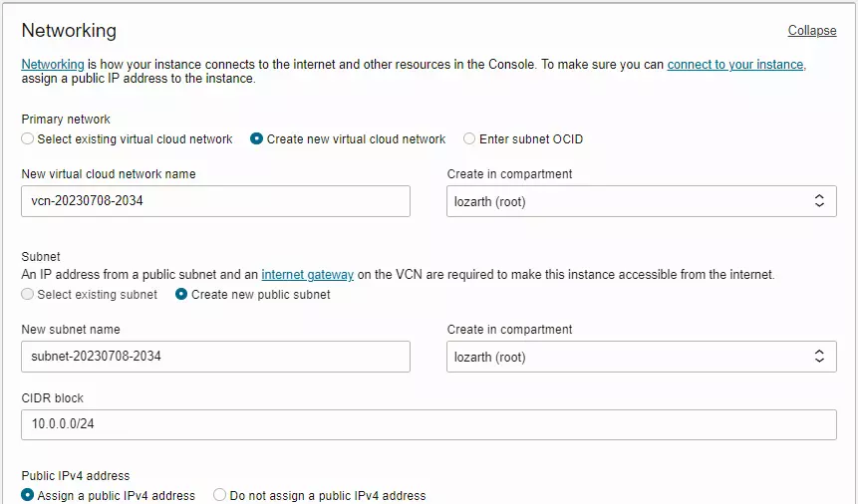Open the VCN compartment dropdown
The image size is (858, 504).
point(641,201)
